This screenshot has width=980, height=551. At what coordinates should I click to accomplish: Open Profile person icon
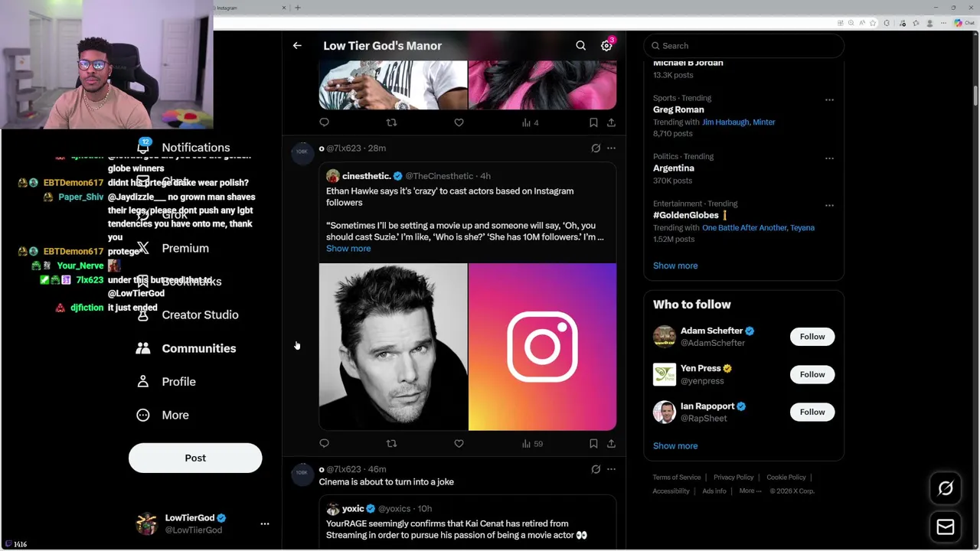point(143,381)
